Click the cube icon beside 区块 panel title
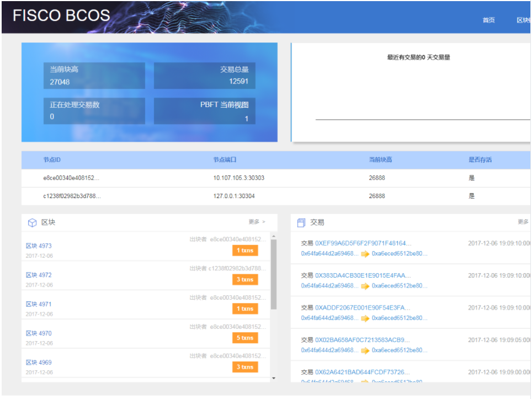The height and width of the screenshot is (399, 532). tap(31, 222)
